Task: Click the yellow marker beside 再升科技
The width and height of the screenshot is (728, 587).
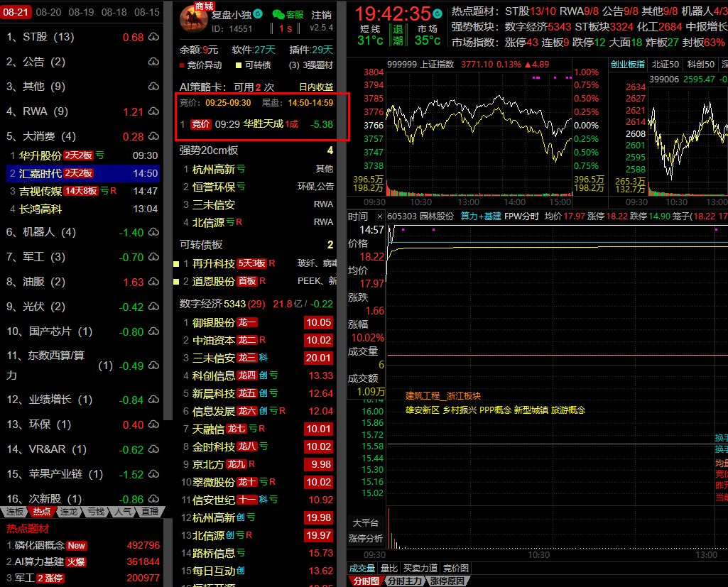Action: [x=176, y=264]
